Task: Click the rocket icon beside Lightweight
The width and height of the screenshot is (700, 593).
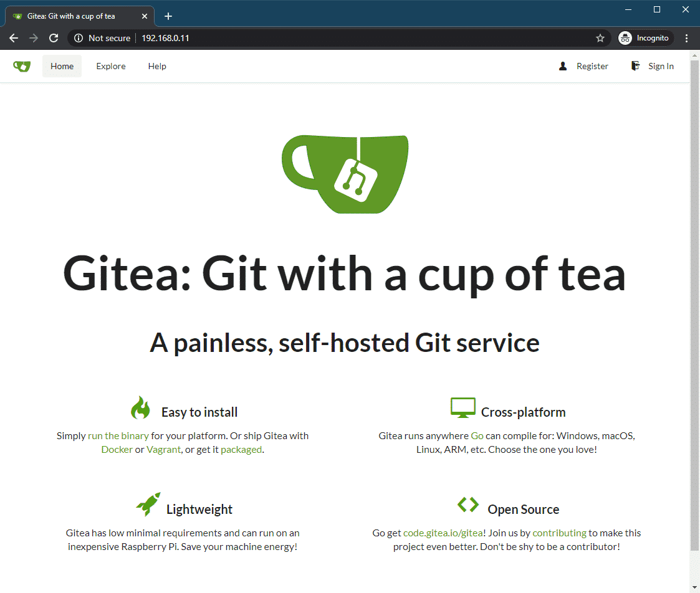Action: tap(148, 504)
